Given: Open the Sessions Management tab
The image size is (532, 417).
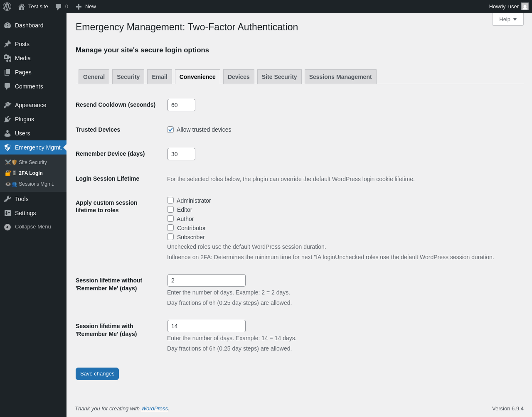Looking at the screenshot, I should [340, 77].
